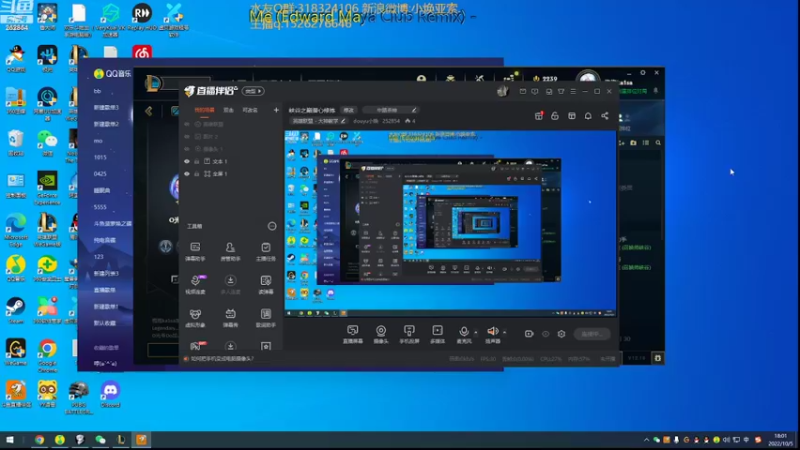The image size is (800, 450).
Task: Open the 手机投屏 phone mirroring icon
Action: (x=409, y=334)
